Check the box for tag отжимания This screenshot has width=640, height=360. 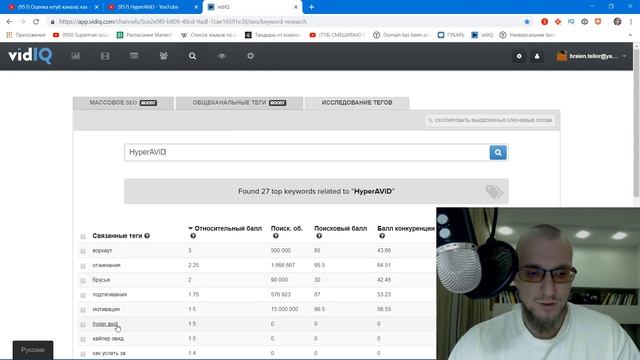[83, 266]
